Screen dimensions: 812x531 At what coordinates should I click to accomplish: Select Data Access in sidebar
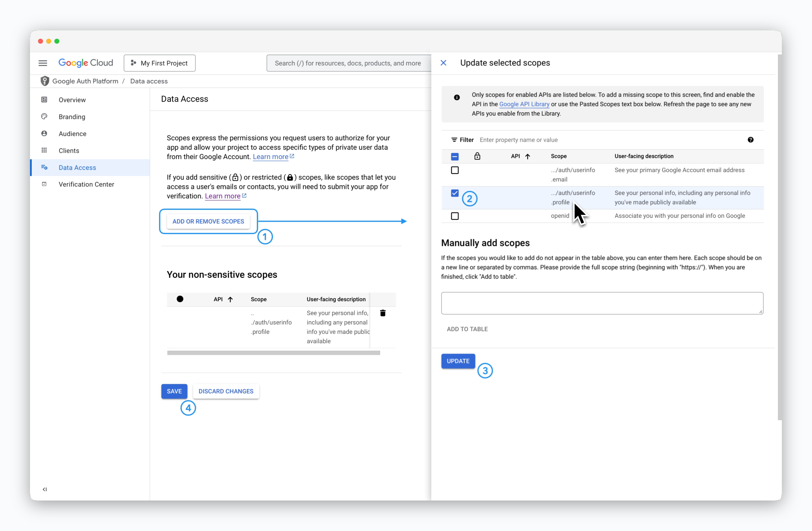pyautogui.click(x=90, y=167)
